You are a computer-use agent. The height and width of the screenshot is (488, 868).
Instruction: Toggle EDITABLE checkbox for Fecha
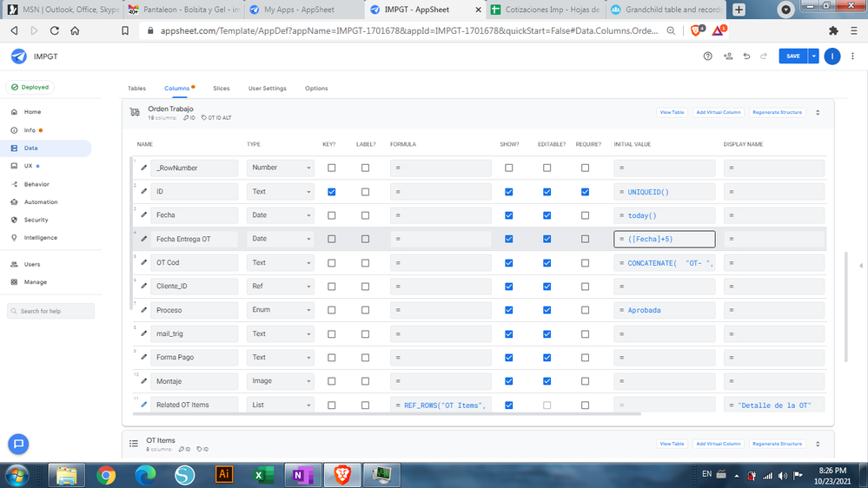pyautogui.click(x=547, y=215)
